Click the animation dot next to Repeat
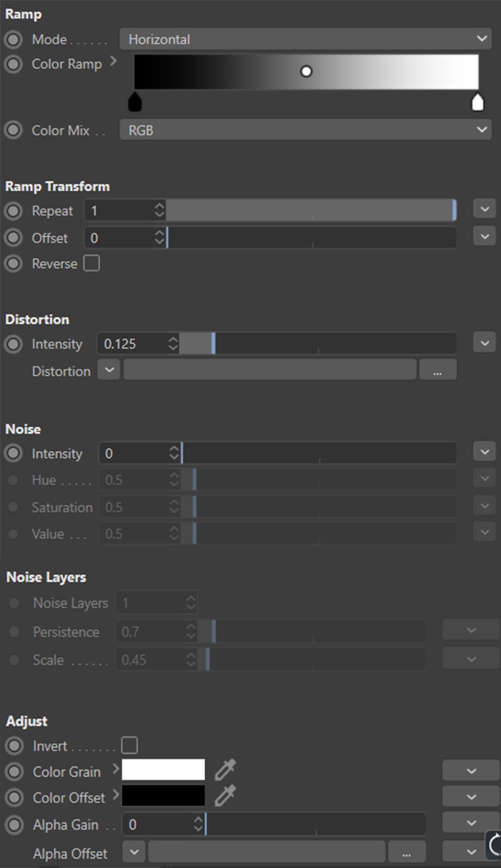 13,211
